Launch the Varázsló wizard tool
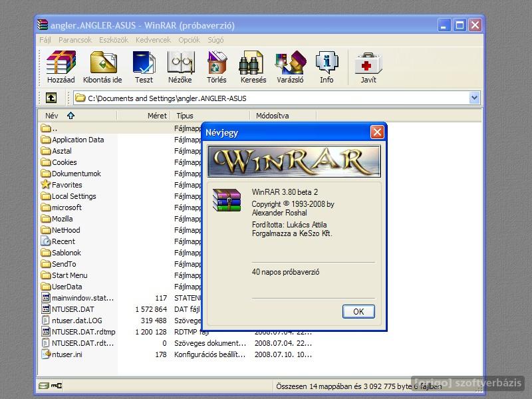The height and width of the screenshot is (399, 532). (x=290, y=67)
